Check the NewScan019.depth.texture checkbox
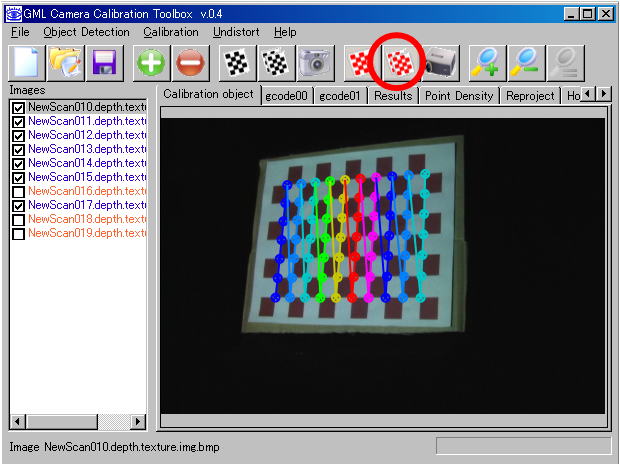This screenshot has height=465, width=620. point(18,233)
